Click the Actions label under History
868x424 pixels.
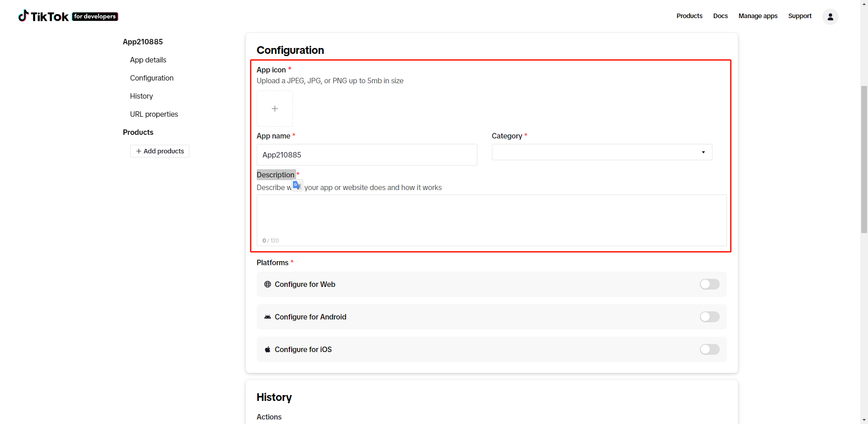[x=269, y=417]
